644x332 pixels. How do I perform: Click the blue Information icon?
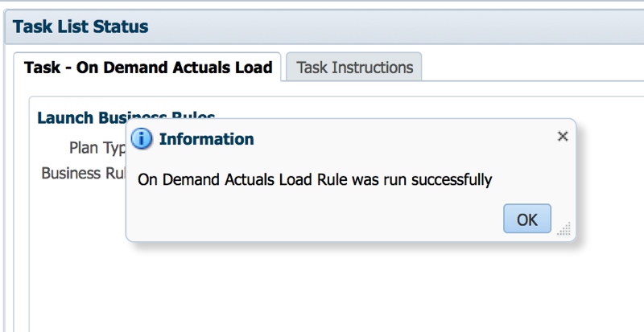point(142,139)
